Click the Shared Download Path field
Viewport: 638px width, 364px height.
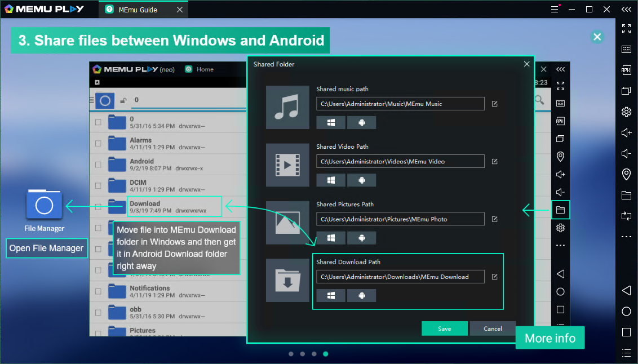click(400, 277)
